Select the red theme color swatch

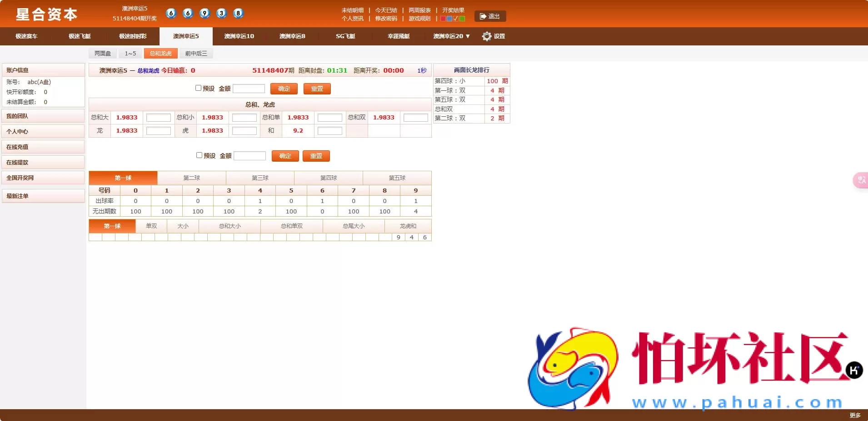[x=443, y=19]
